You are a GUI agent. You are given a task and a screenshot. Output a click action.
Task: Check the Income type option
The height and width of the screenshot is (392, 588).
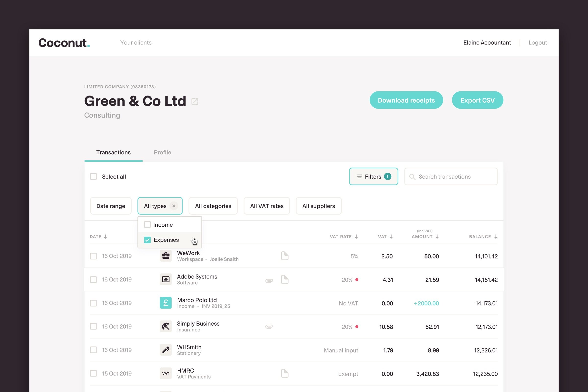click(x=147, y=224)
